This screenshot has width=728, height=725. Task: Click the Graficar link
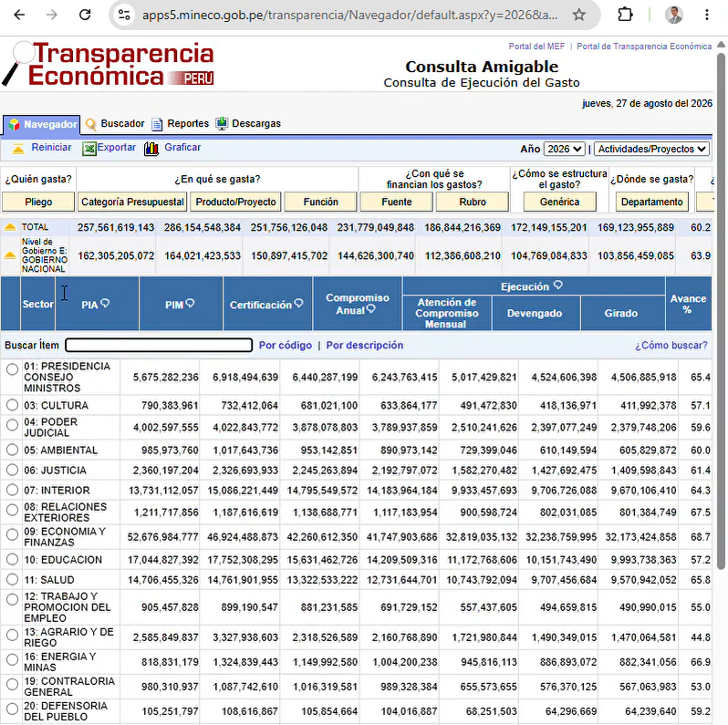[182, 147]
